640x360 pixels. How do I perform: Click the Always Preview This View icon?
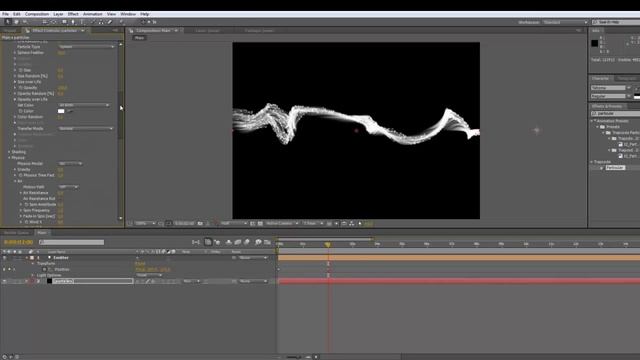(129, 224)
